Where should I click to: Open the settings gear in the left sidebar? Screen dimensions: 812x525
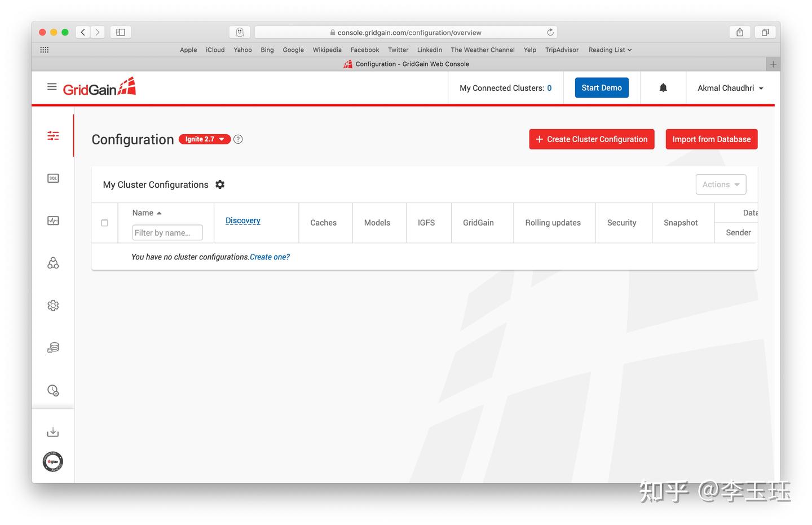52,305
